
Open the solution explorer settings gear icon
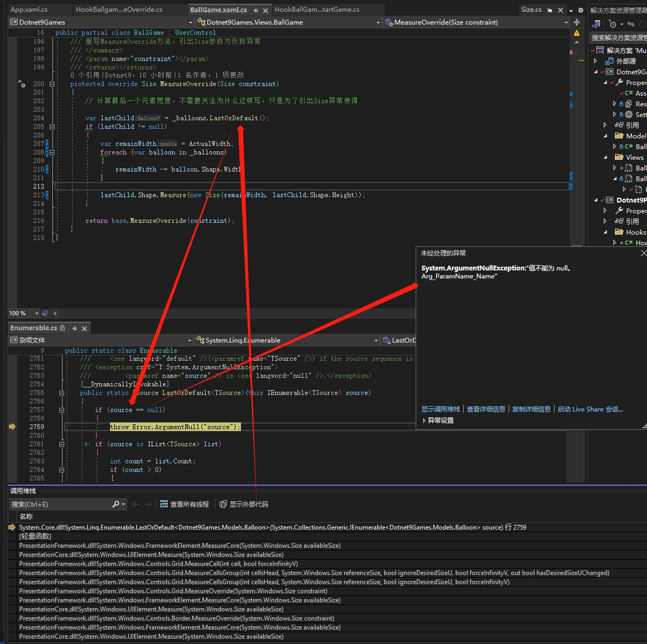click(x=581, y=10)
